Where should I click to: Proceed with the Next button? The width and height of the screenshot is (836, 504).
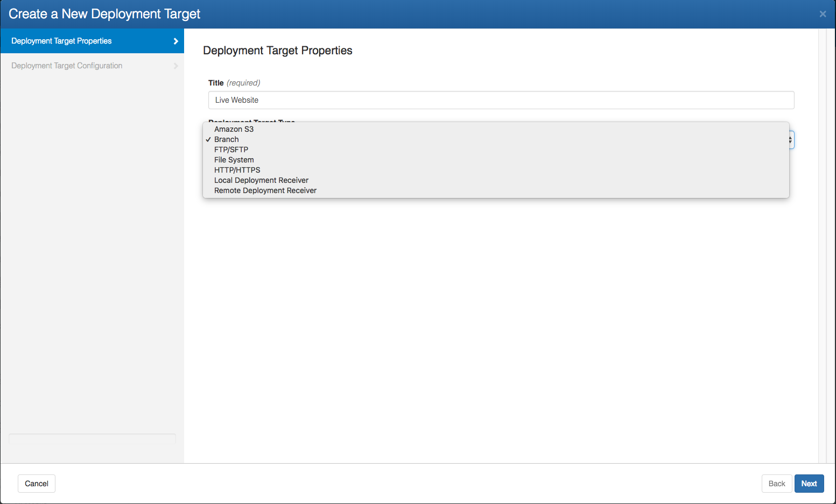[809, 484]
